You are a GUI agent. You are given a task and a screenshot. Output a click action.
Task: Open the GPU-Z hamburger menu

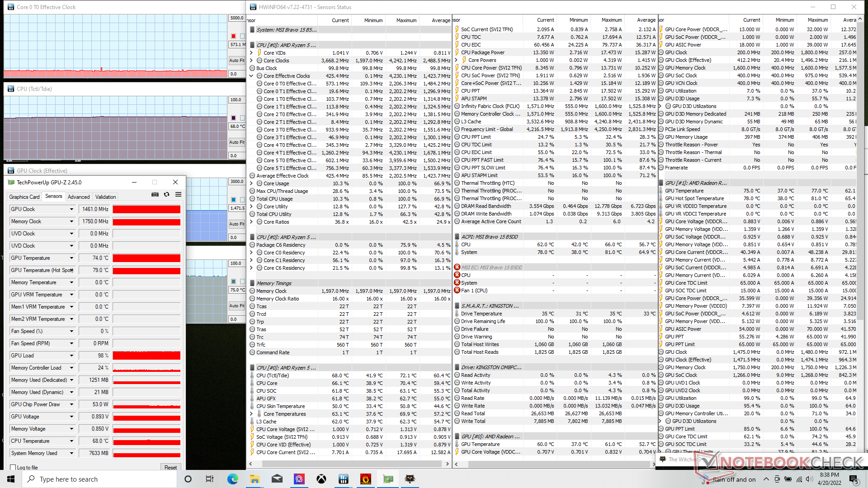(x=178, y=194)
